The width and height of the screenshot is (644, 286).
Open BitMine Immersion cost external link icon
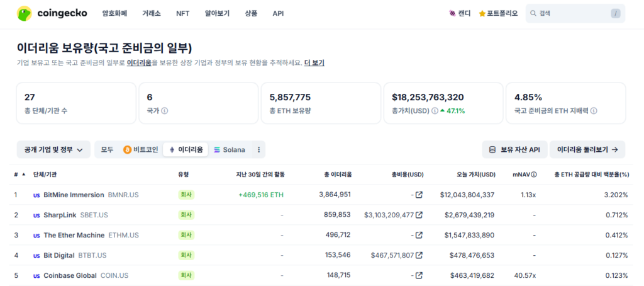tap(419, 195)
